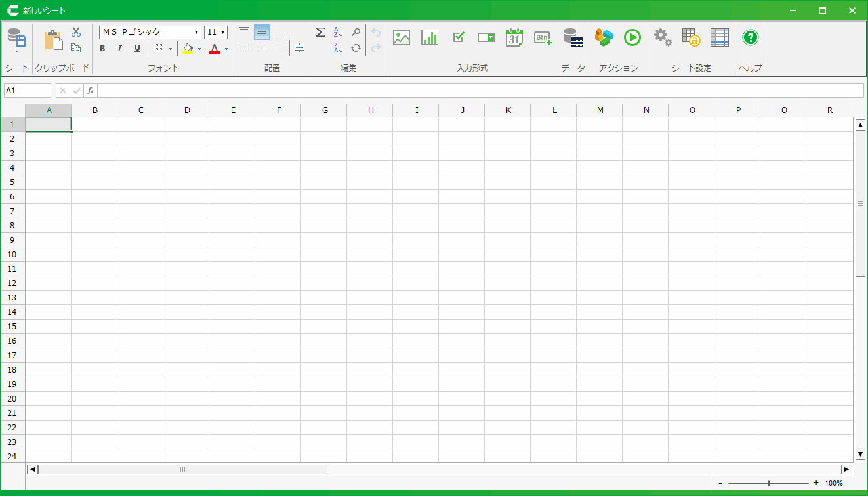Select row 10 header

(x=12, y=254)
